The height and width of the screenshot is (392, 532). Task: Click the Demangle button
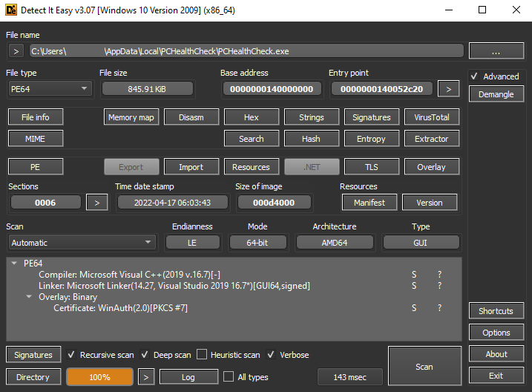496,94
